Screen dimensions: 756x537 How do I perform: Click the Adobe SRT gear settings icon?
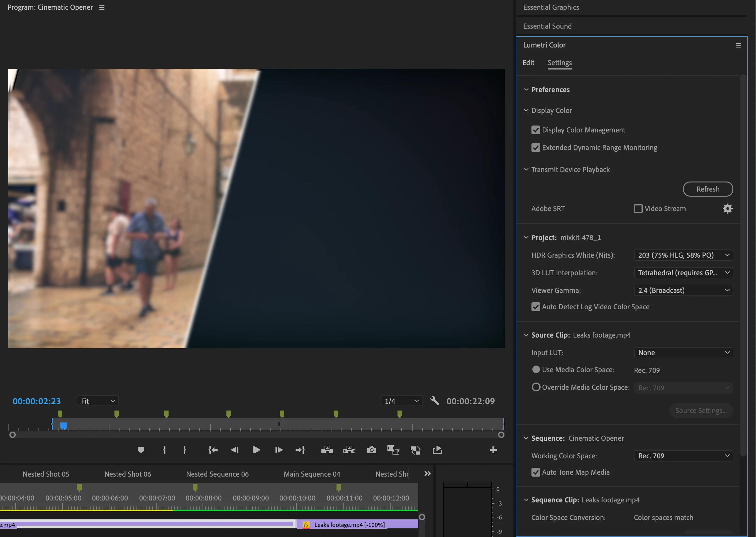pyautogui.click(x=727, y=209)
